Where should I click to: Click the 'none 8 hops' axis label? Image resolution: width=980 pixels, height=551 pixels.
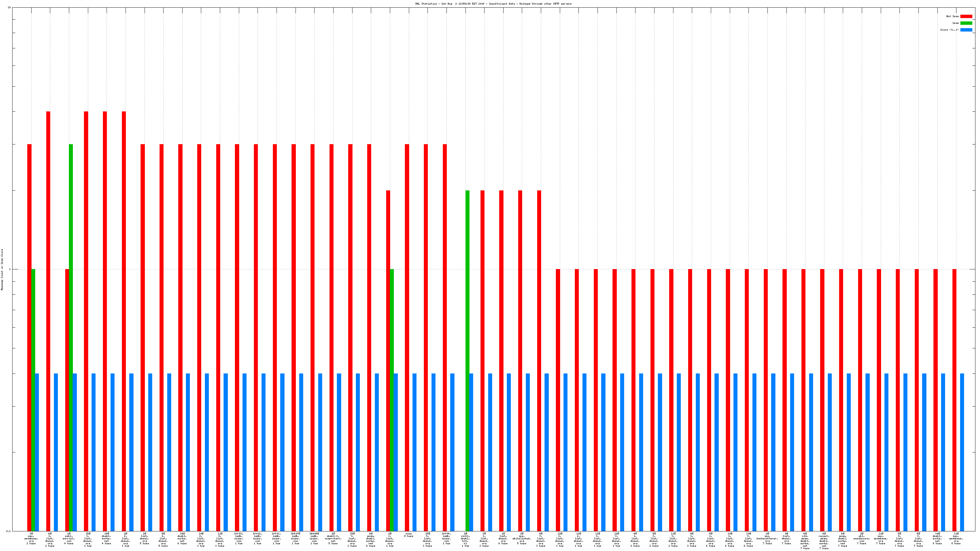coord(409,535)
